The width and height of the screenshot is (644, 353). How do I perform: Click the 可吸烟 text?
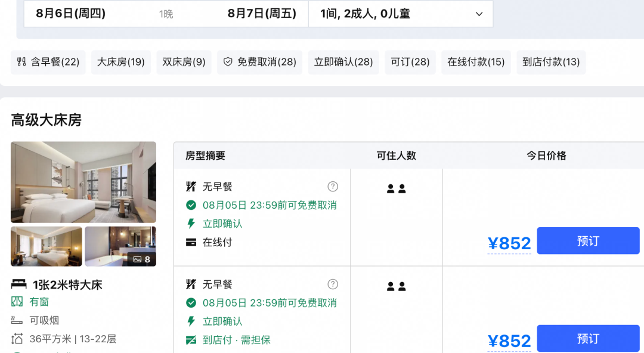coord(44,320)
